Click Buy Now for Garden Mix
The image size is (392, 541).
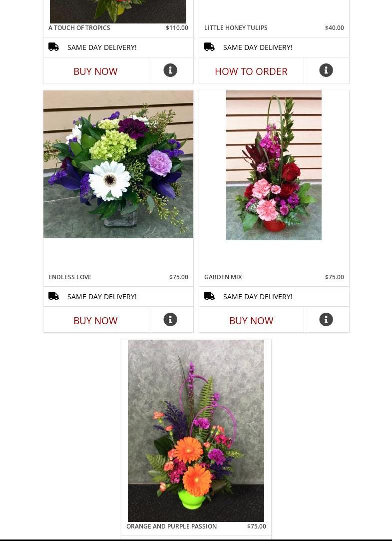pos(251,321)
